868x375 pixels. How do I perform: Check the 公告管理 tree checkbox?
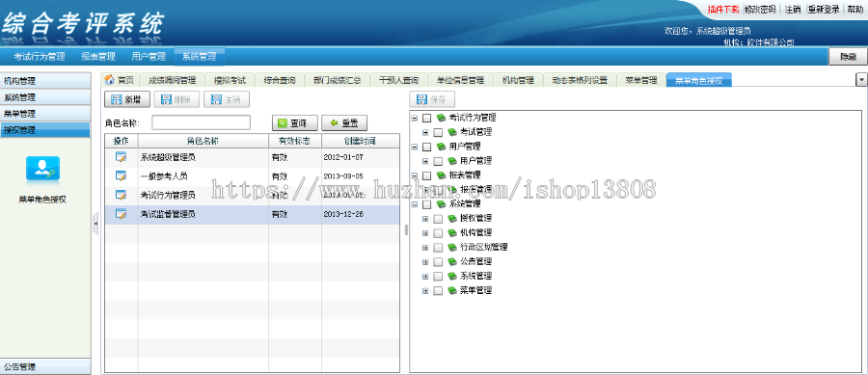pyautogui.click(x=438, y=261)
